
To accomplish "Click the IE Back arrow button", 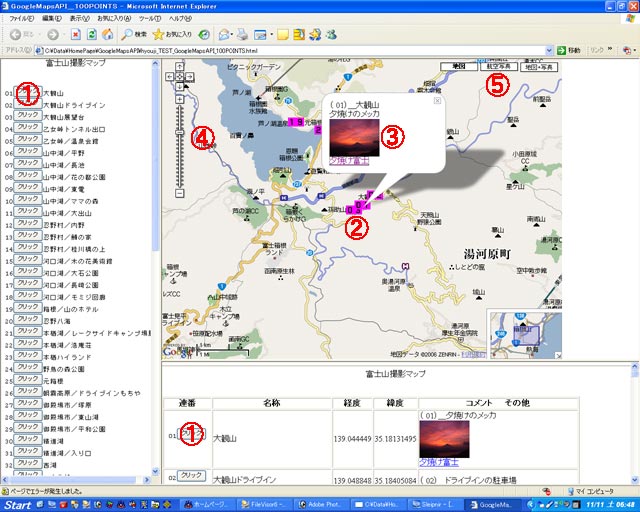I will pyautogui.click(x=16, y=35).
